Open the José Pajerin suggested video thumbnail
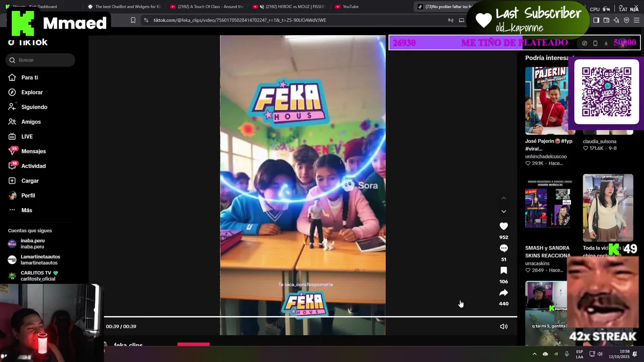 click(x=549, y=101)
